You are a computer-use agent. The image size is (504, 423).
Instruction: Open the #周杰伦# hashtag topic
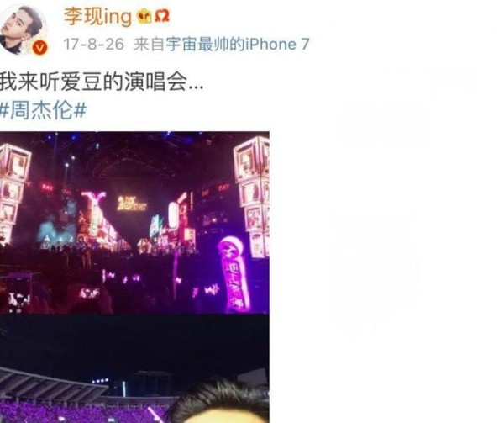[44, 110]
